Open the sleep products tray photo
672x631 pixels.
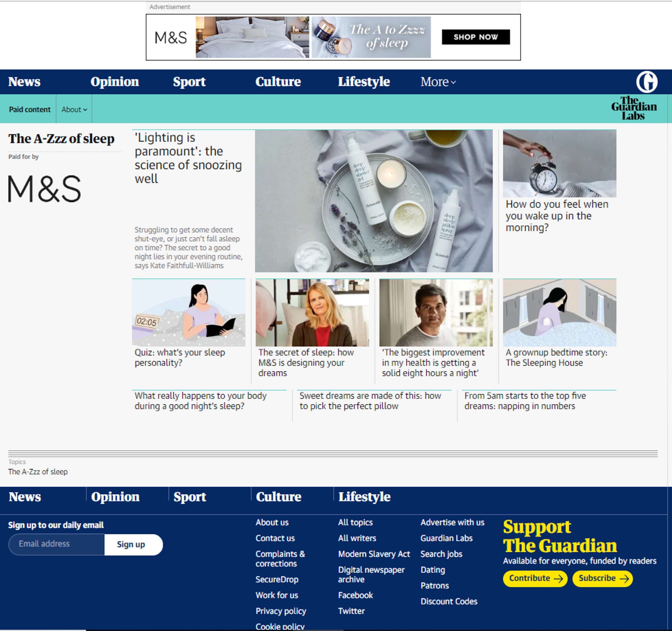click(374, 201)
